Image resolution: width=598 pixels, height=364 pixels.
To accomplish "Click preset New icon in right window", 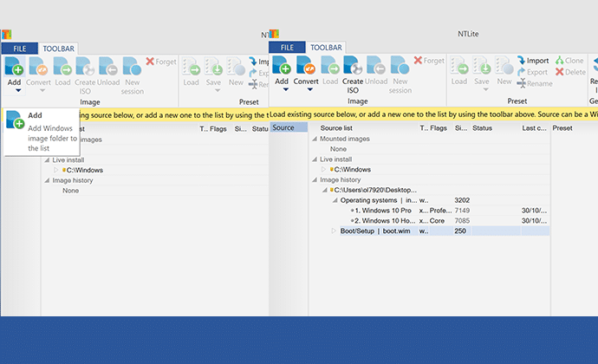I will click(504, 65).
